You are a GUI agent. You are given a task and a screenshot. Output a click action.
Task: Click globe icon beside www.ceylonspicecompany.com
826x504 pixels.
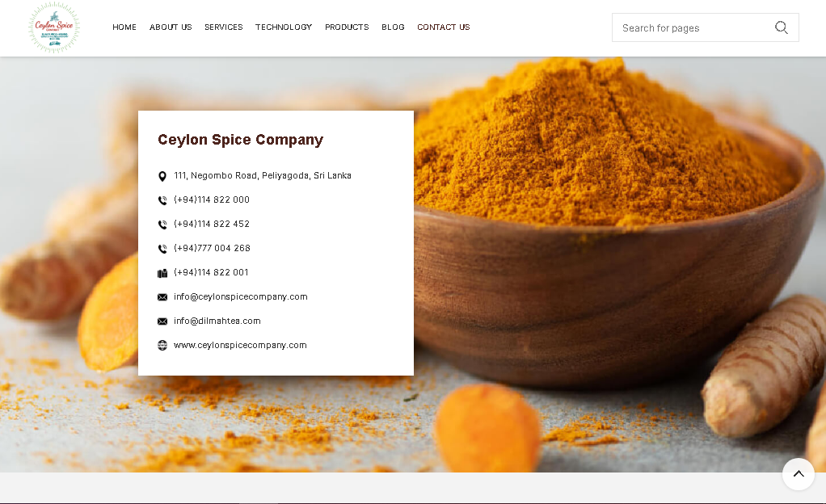pyautogui.click(x=162, y=345)
